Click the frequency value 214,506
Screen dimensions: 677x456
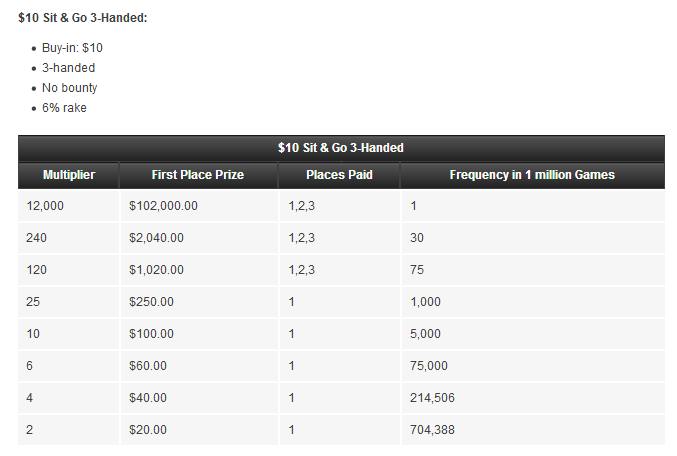point(432,398)
